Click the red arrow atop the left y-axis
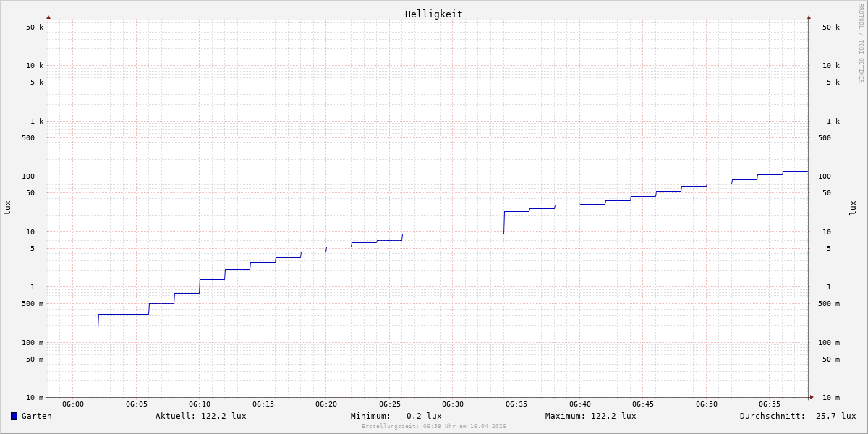The image size is (868, 434). pyautogui.click(x=48, y=17)
